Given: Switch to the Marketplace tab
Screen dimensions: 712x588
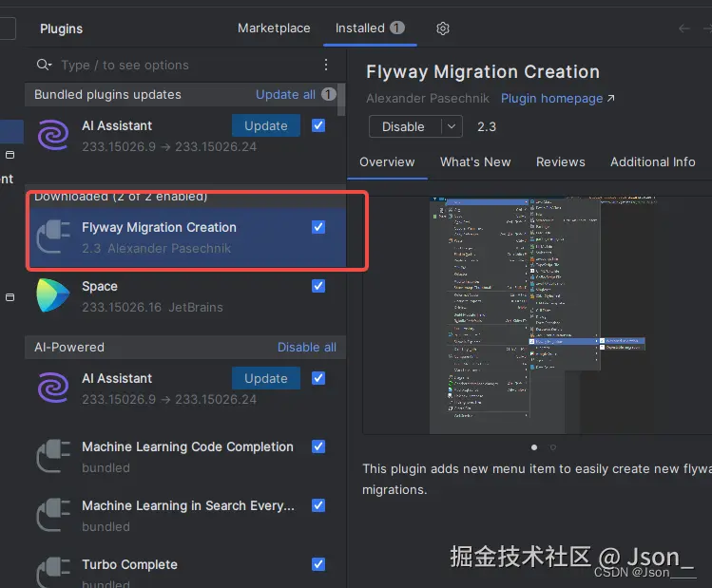Looking at the screenshot, I should click(274, 28).
